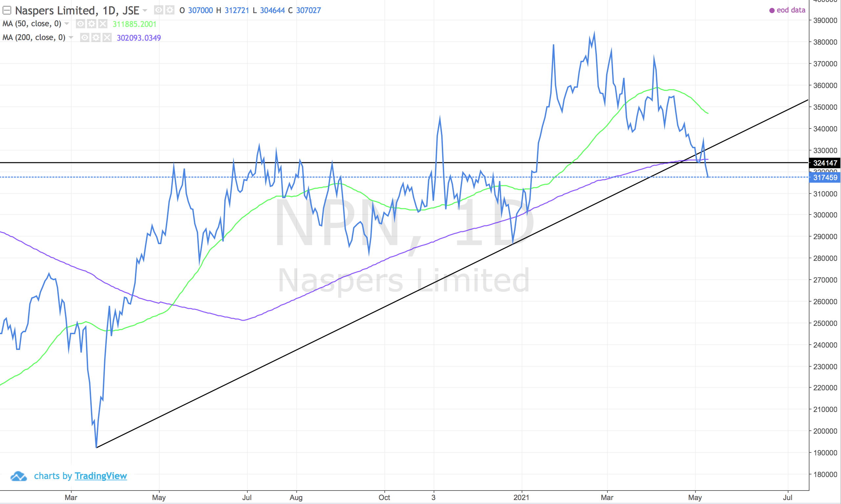Expand the MA (50, close, 0) dropdown arrow
Image resolution: width=841 pixels, height=504 pixels.
tap(67, 24)
